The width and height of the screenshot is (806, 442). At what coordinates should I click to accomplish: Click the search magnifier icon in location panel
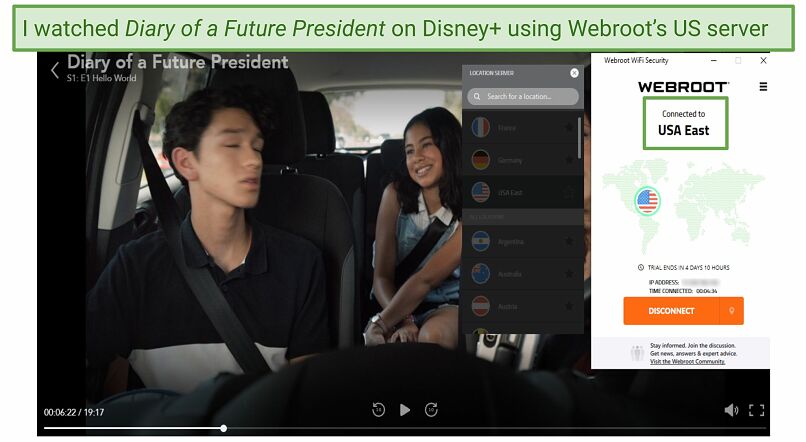coord(477,96)
